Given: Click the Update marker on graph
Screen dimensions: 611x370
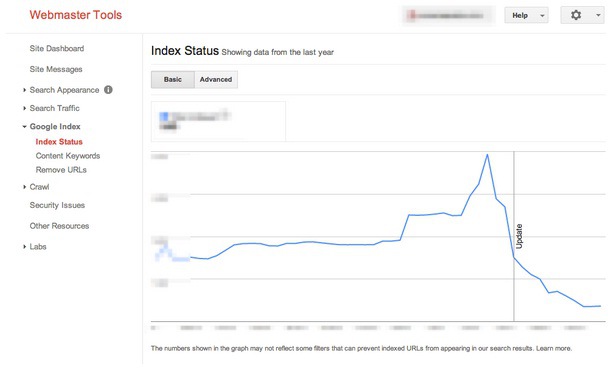Looking at the screenshot, I should coord(519,236).
